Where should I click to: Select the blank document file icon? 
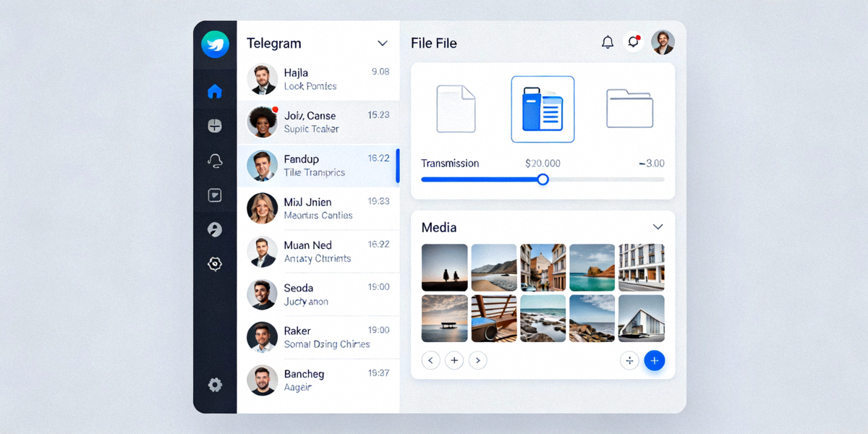point(456,109)
